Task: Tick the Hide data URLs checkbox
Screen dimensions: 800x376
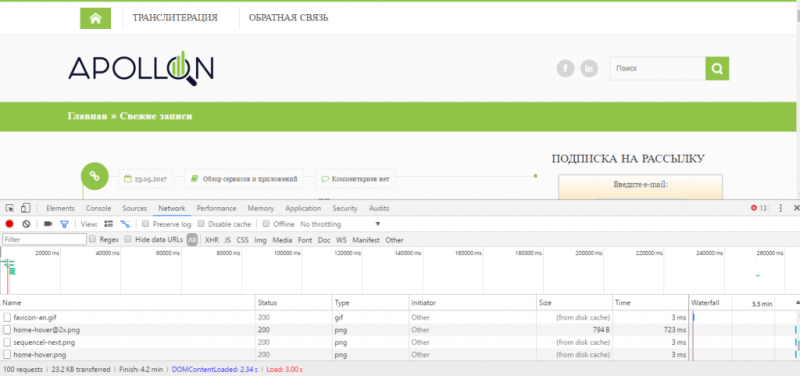Action: tap(128, 239)
